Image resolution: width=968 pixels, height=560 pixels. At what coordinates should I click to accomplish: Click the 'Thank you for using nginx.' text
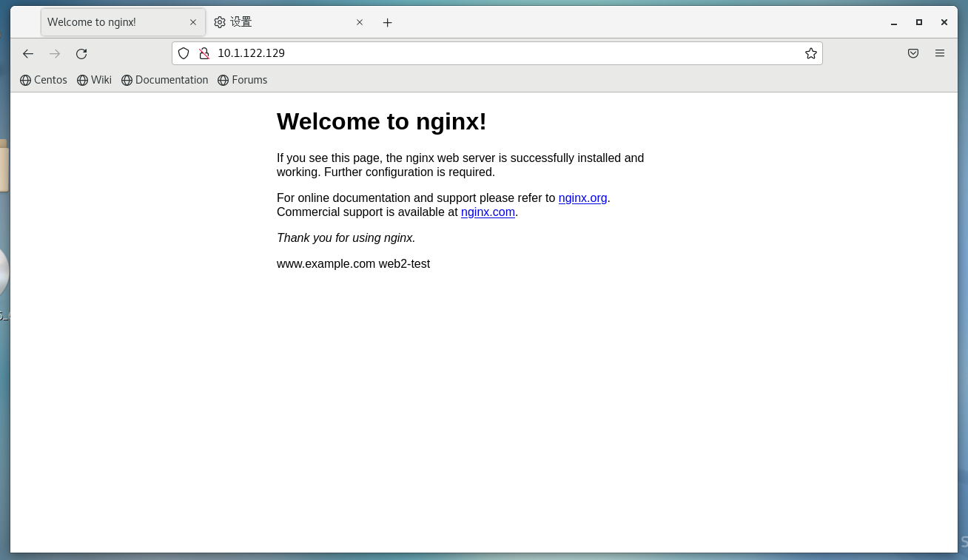pos(346,238)
